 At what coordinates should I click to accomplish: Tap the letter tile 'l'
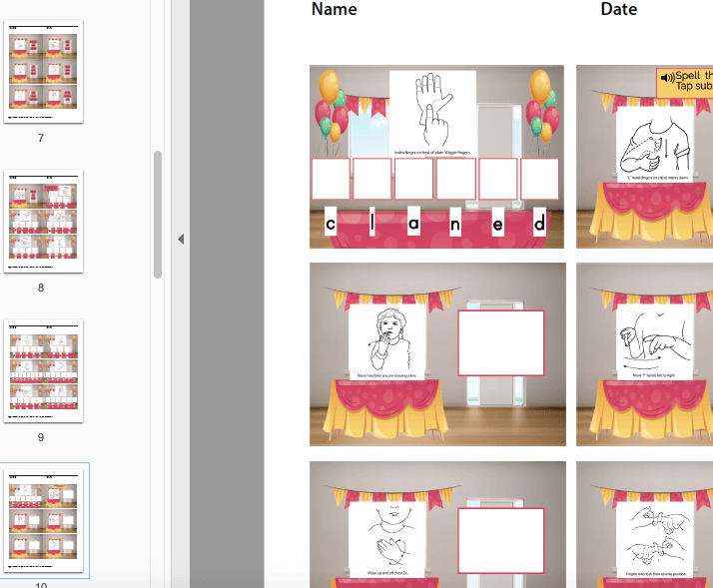click(371, 223)
